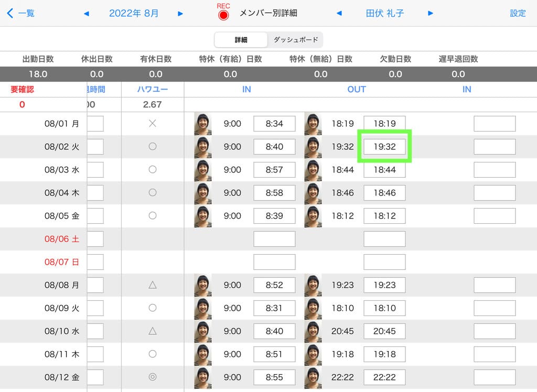Click the red REC record icon
The width and height of the screenshot is (537, 392).
[x=223, y=15]
